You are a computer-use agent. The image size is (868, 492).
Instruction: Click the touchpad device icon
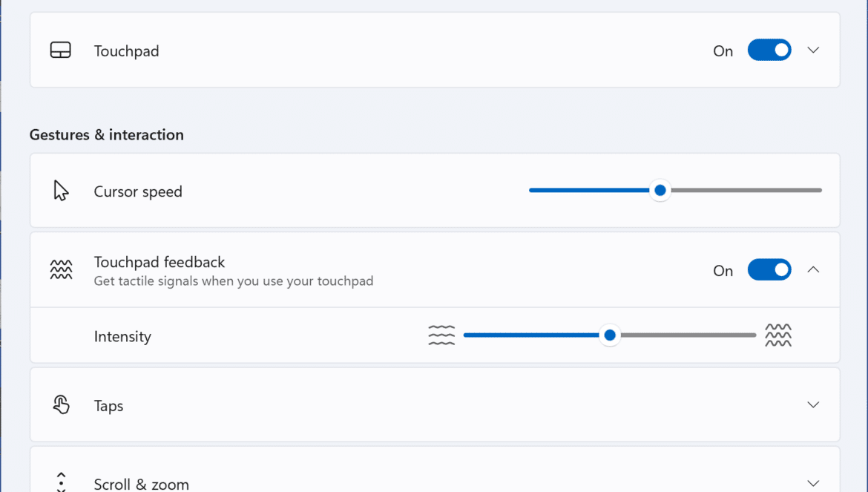click(60, 50)
